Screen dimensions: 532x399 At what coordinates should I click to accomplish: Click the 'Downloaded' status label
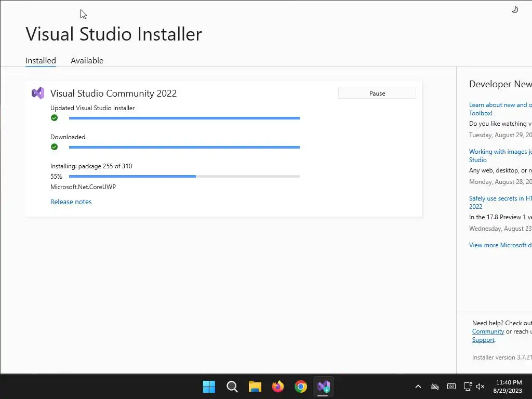pyautogui.click(x=68, y=137)
